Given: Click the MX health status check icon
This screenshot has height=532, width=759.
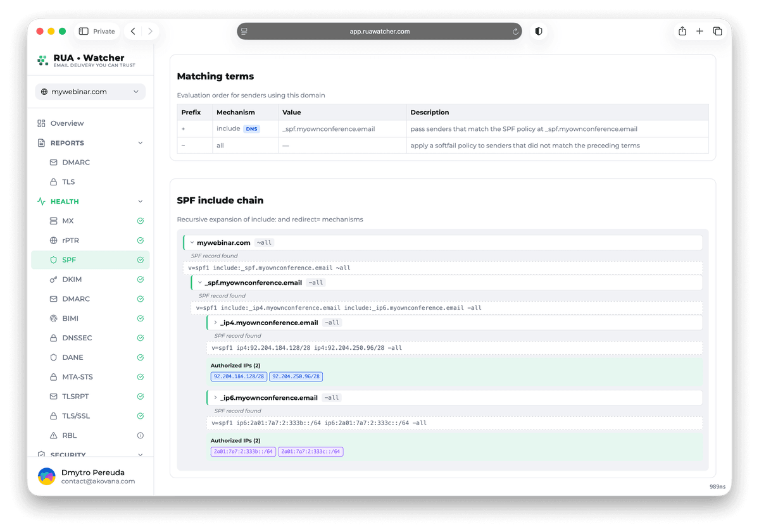Looking at the screenshot, I should coord(141,221).
